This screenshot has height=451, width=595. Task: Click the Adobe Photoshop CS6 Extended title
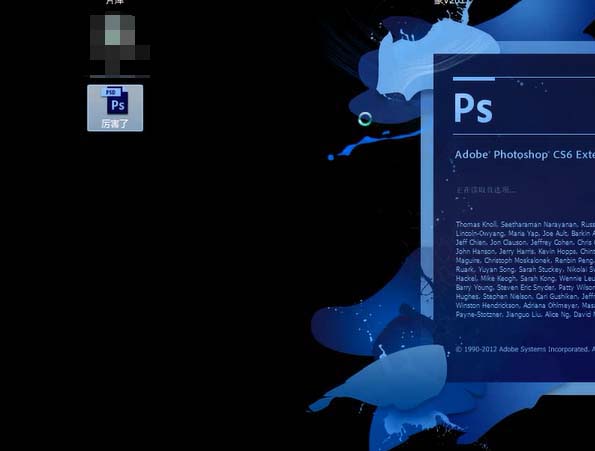525,155
